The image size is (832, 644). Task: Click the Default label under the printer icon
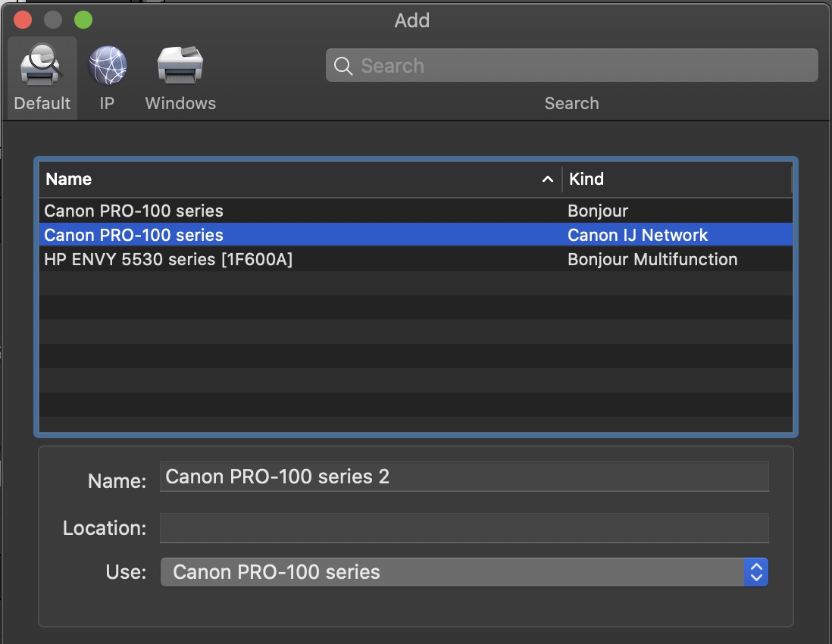tap(42, 103)
